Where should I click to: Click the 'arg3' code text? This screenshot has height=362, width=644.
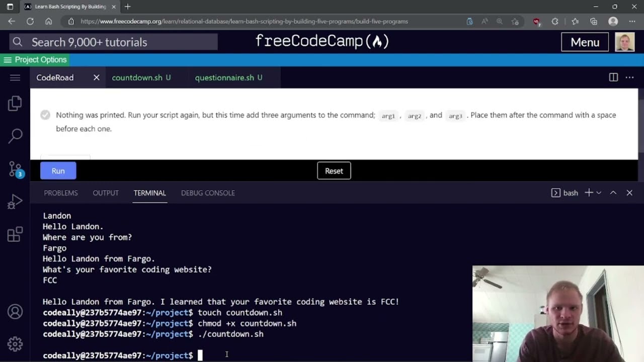click(x=455, y=116)
